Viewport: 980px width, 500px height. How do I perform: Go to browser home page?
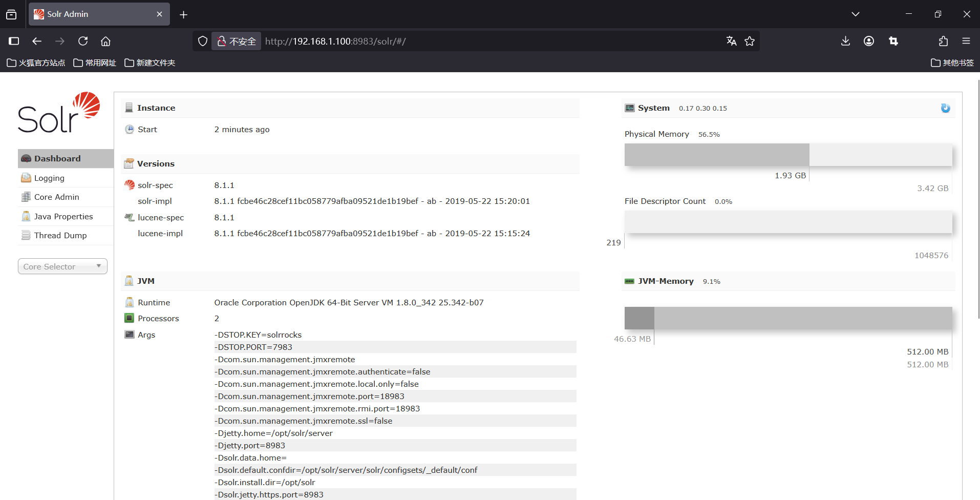click(x=105, y=41)
